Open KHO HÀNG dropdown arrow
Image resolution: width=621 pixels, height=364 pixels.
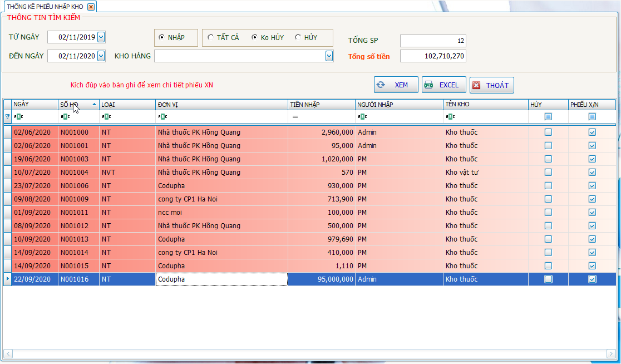pos(329,56)
